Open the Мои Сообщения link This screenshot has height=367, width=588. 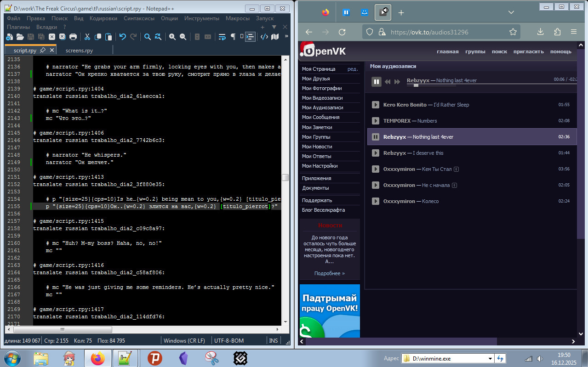pyautogui.click(x=320, y=117)
